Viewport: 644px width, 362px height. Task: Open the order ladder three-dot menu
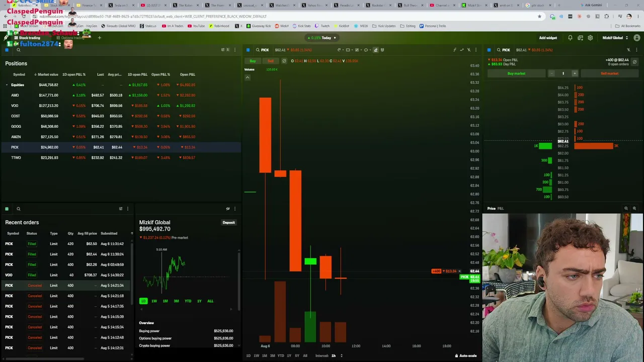[636, 50]
